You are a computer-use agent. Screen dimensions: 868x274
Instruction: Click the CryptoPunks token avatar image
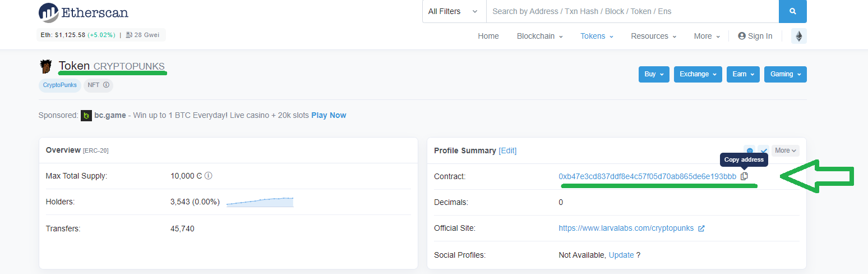pos(45,67)
